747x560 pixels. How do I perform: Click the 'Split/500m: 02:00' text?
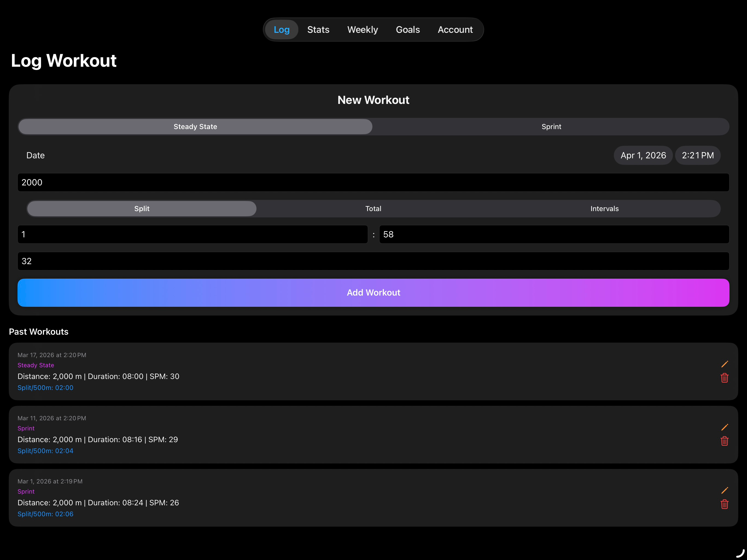pos(45,388)
